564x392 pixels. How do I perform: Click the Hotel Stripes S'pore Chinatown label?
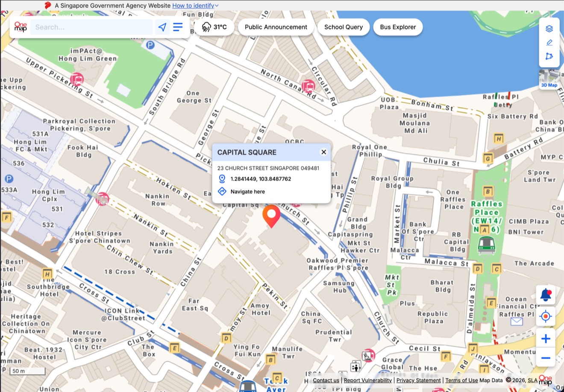pyautogui.click(x=100, y=237)
